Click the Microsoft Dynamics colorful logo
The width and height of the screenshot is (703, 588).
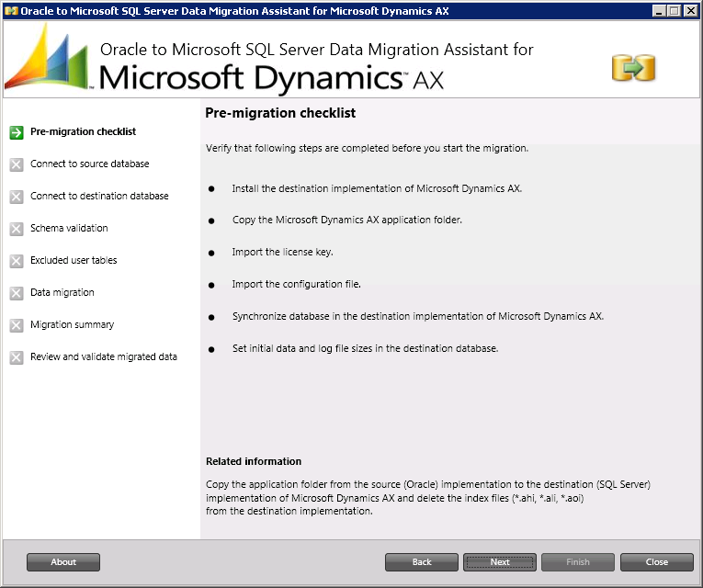[x=48, y=57]
